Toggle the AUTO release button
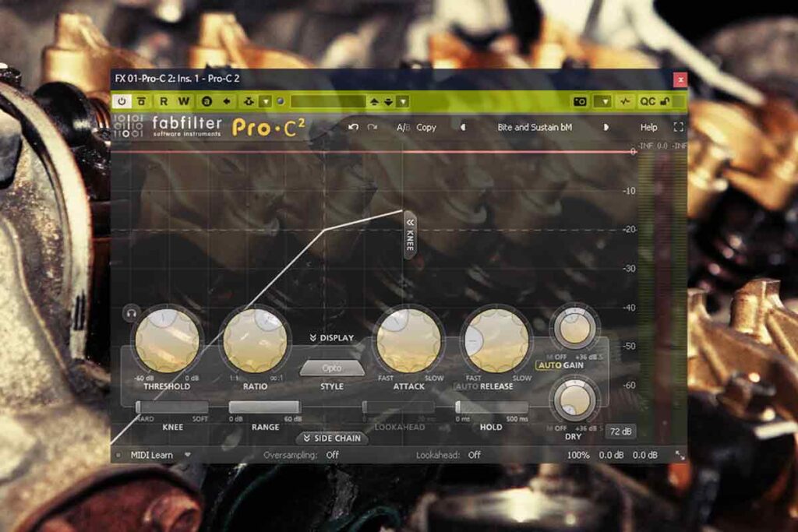Screen dimensions: 798x532 click(466, 386)
